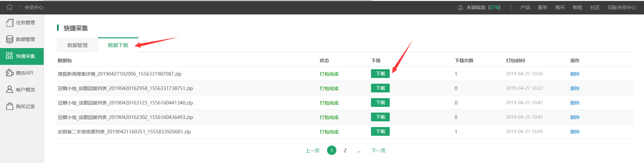This screenshot has width=644, height=163.
Task: Open the 购买 top menu
Action: 560,7
